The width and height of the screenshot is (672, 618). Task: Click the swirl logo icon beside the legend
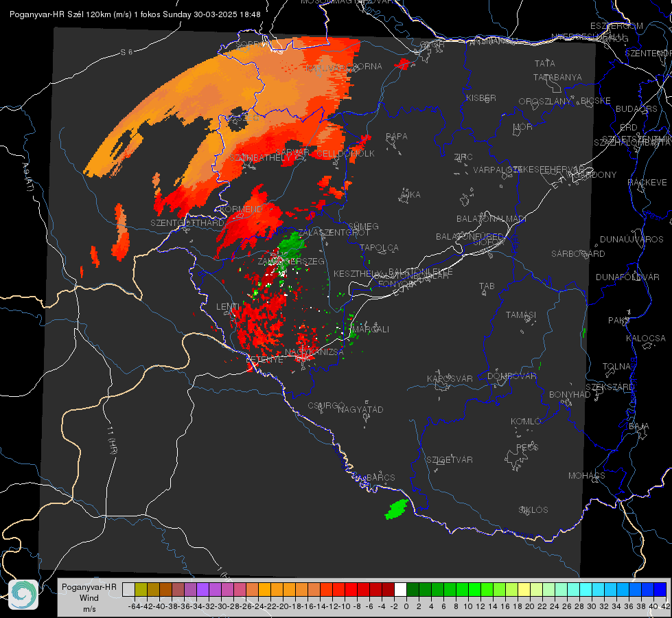tap(23, 595)
